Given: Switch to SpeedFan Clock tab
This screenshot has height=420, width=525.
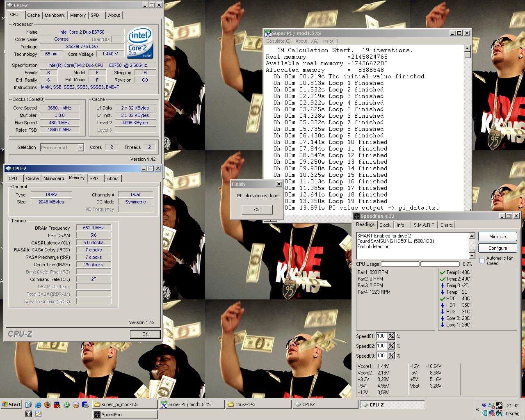Looking at the screenshot, I should click(385, 225).
